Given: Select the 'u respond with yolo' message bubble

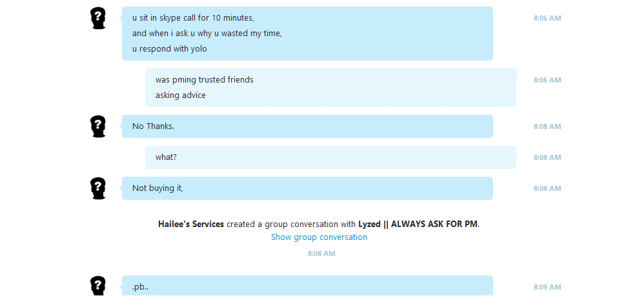Looking at the screenshot, I should (x=307, y=34).
